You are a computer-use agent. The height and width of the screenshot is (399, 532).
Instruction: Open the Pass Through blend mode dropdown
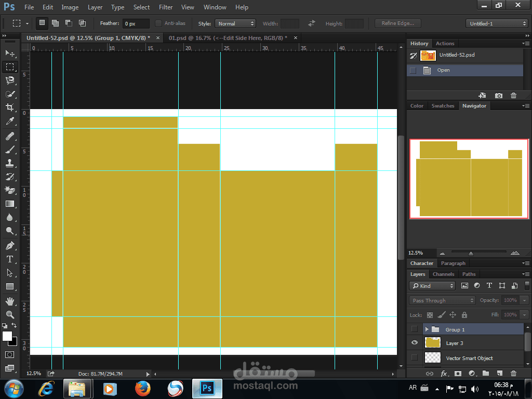point(442,301)
